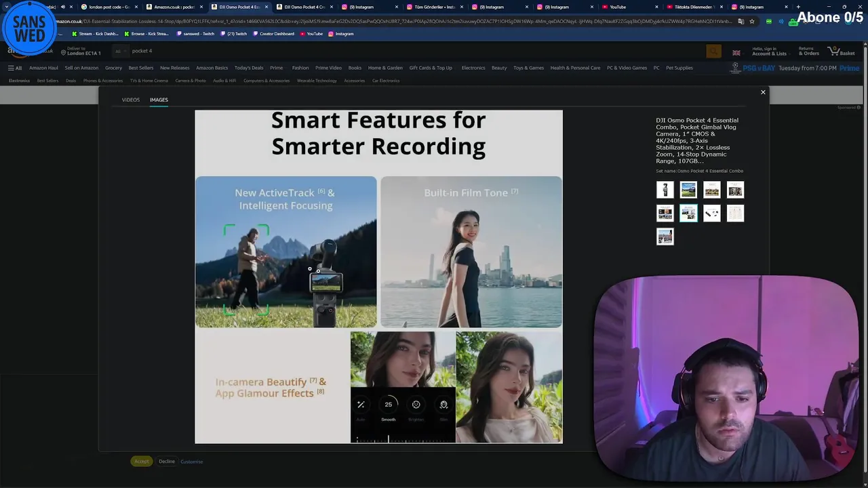Change Deliver to London EC1A location

click(x=80, y=52)
